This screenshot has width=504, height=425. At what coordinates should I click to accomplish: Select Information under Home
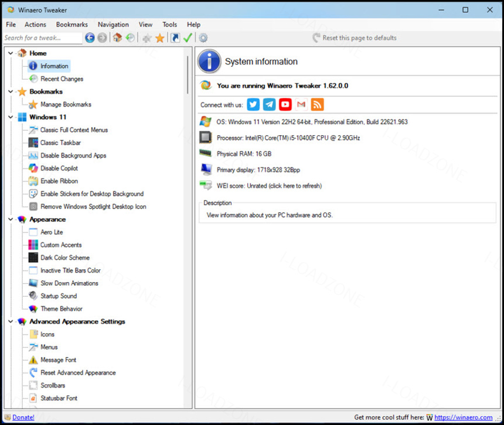(55, 66)
